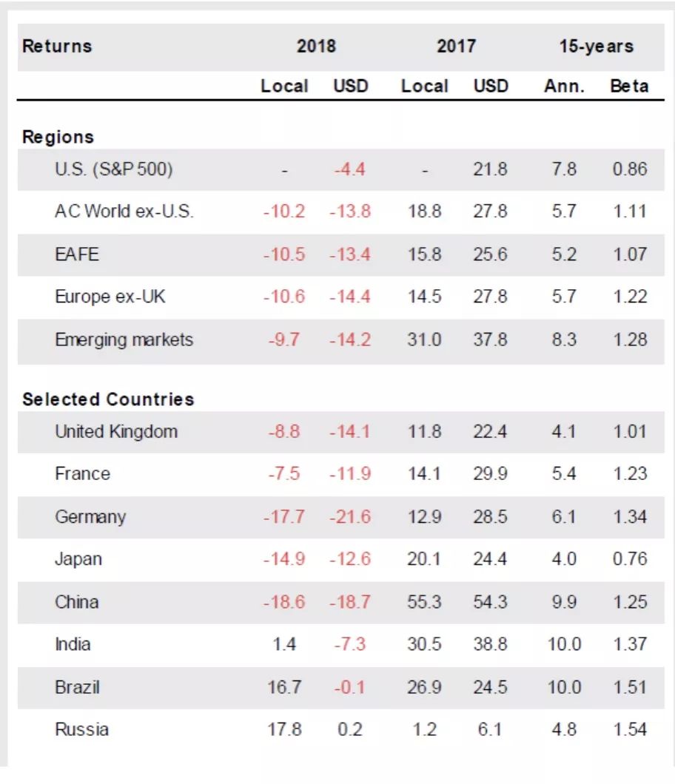Image resolution: width=675 pixels, height=784 pixels.
Task: Select the AC World ex-U.S. row label
Action: coord(124,212)
